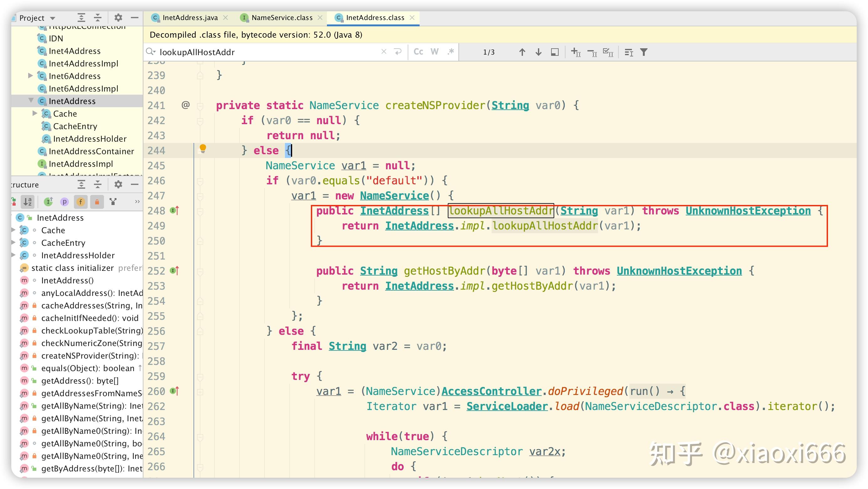
Task: Toggle the fields visibility filter in Structure
Action: tap(80, 202)
